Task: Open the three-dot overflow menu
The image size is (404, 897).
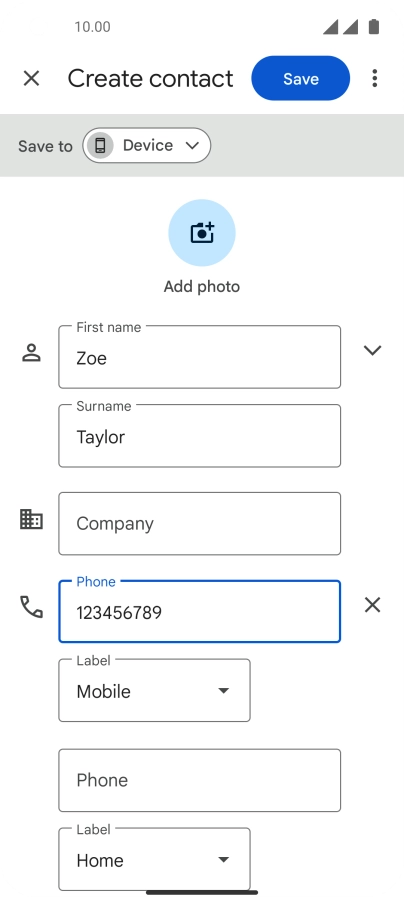Action: pyautogui.click(x=375, y=78)
